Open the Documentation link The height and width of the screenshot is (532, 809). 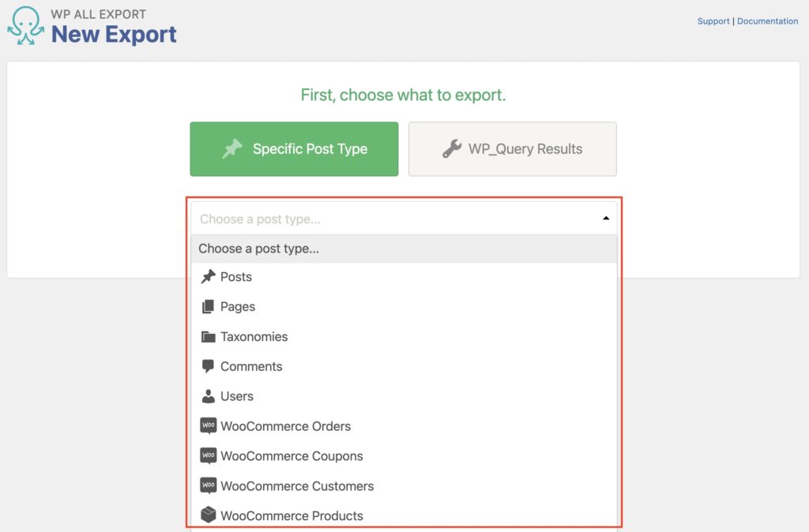[767, 21]
